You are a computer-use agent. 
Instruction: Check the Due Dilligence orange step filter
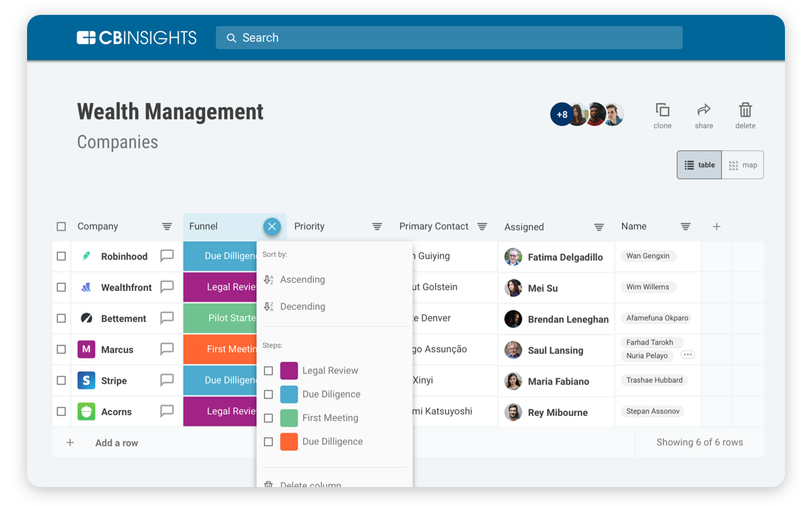(269, 442)
